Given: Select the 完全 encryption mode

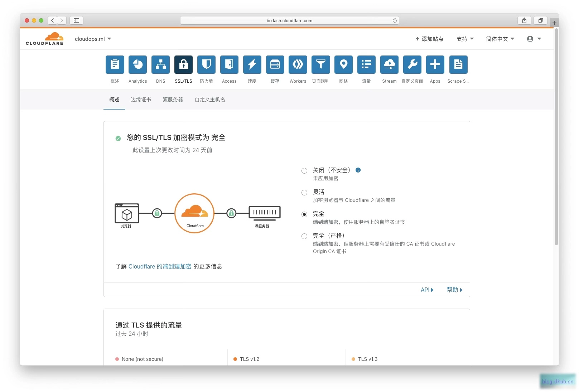Looking at the screenshot, I should 304,214.
